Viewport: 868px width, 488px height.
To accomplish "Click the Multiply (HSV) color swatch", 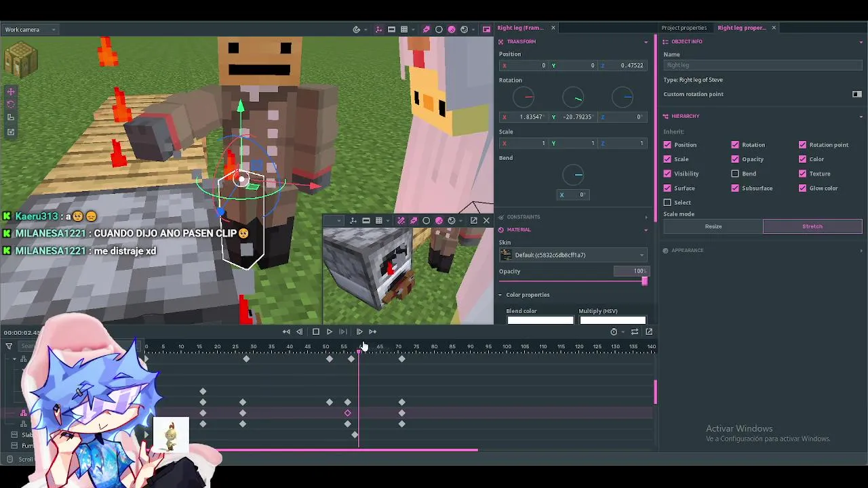I will (612, 320).
